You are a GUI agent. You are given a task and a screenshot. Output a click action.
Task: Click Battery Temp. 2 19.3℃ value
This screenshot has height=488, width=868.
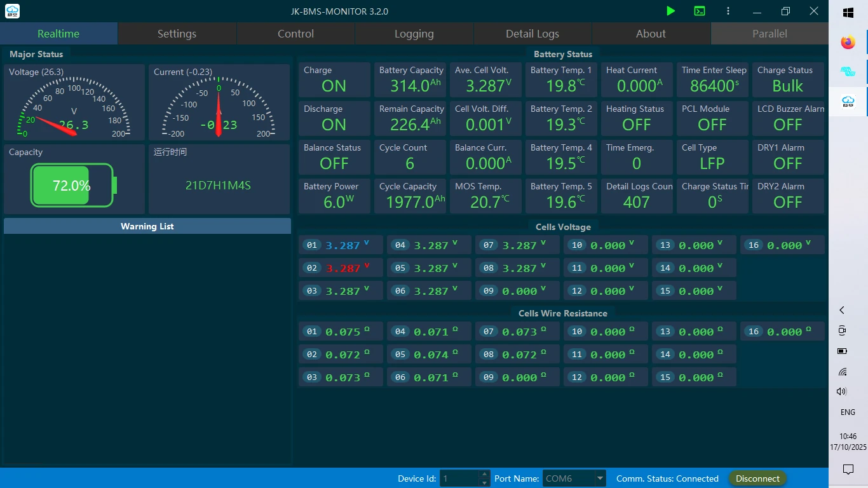pos(566,125)
